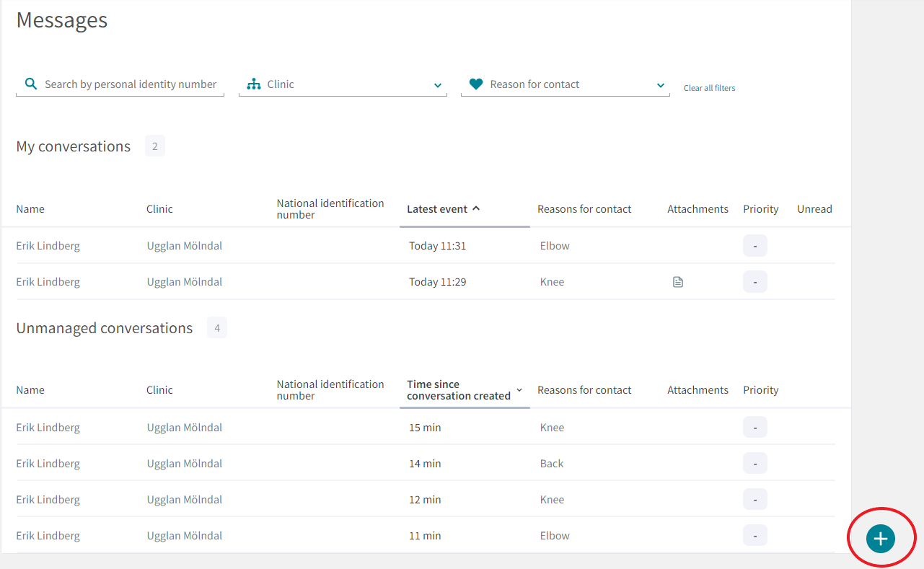Open attachment icon in Knee conversation row
Screen dimensions: 924x569
(x=677, y=282)
